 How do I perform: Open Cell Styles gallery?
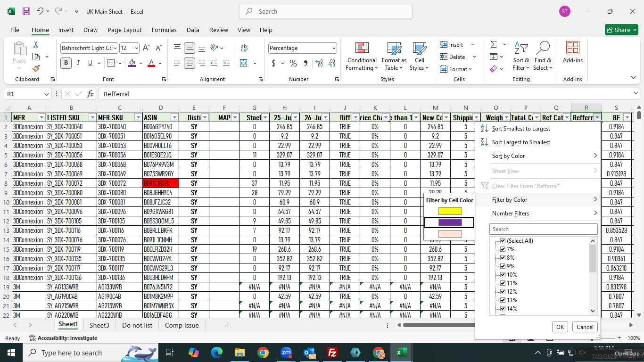point(419,57)
